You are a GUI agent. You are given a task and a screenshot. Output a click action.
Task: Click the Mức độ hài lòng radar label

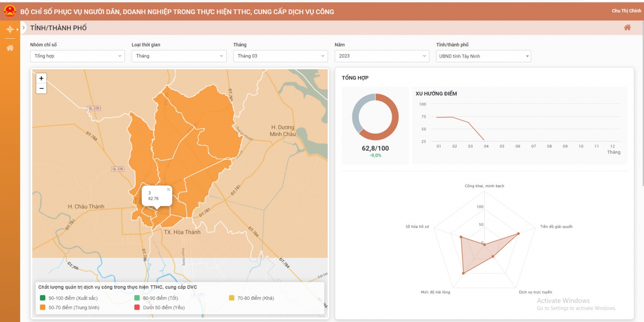click(x=435, y=292)
